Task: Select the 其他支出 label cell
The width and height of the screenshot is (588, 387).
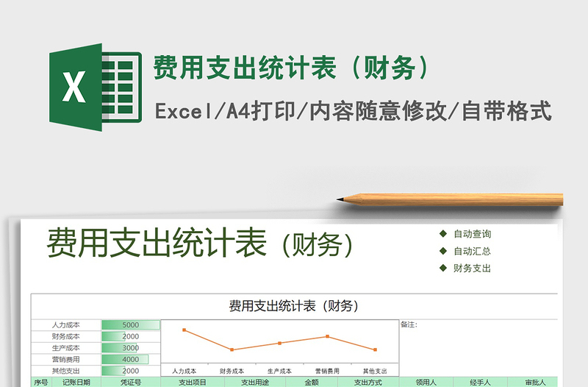Action: point(66,371)
